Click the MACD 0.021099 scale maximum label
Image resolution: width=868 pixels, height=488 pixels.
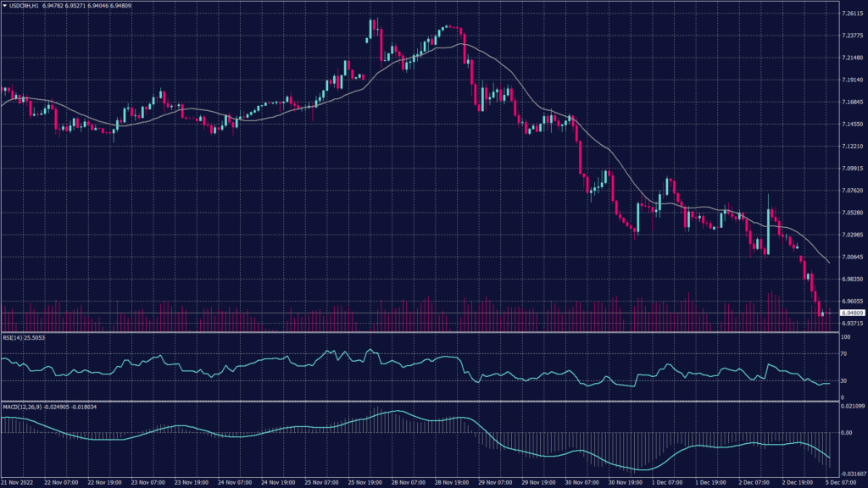tap(851, 408)
